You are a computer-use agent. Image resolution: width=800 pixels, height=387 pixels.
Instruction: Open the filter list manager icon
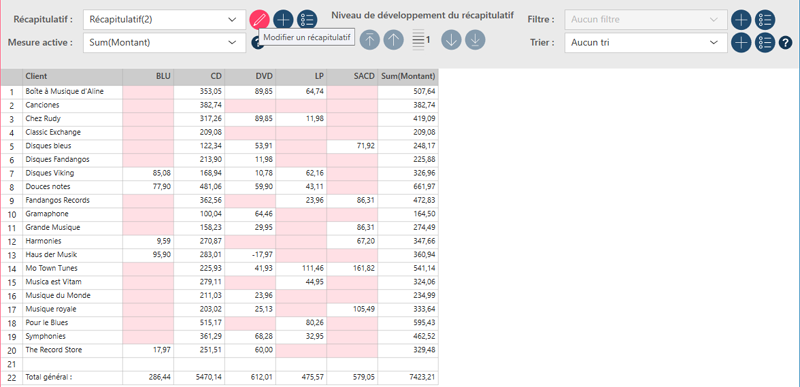point(765,20)
